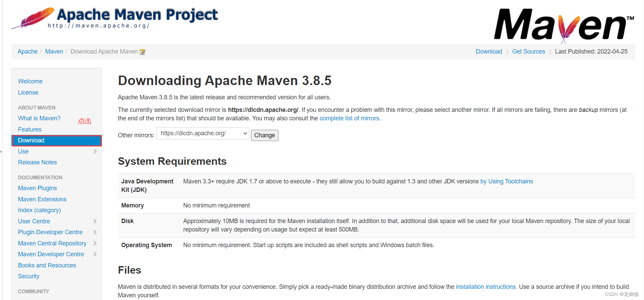Open the Maven Plugins link
The image size is (644, 300).
pos(37,188)
